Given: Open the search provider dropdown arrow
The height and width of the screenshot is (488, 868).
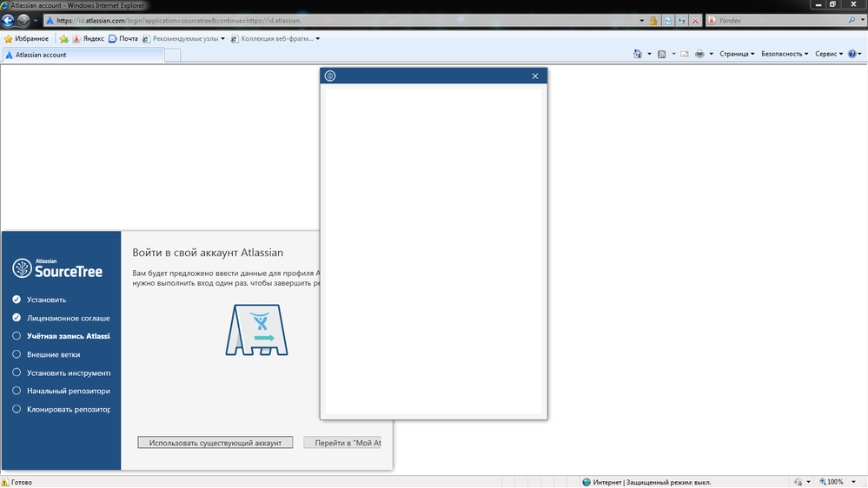Looking at the screenshot, I should 863,21.
